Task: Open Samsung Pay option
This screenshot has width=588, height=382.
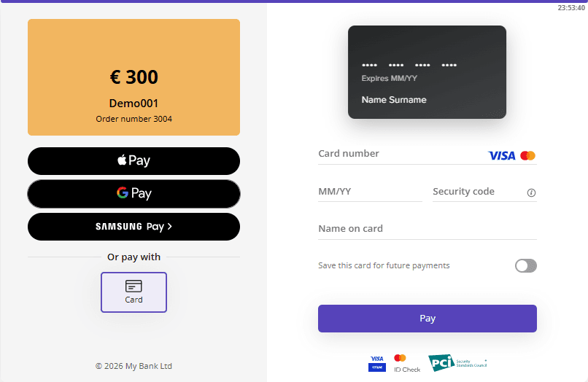Action: pos(134,227)
